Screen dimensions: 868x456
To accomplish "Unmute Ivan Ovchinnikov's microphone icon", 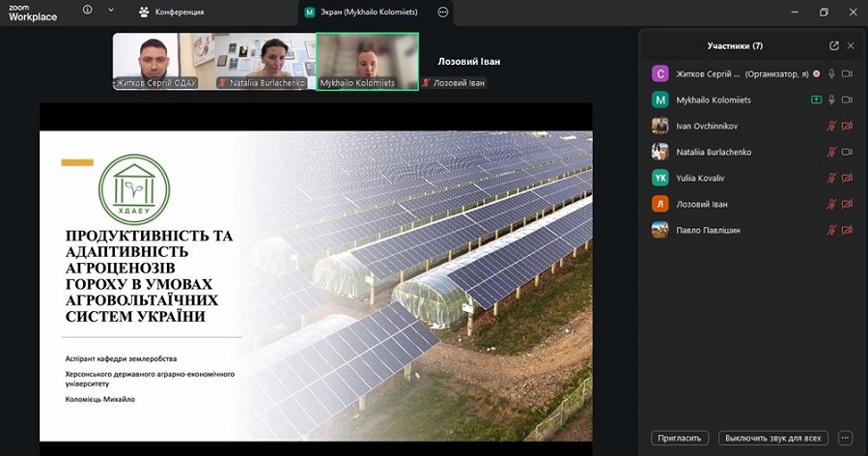I will [831, 126].
